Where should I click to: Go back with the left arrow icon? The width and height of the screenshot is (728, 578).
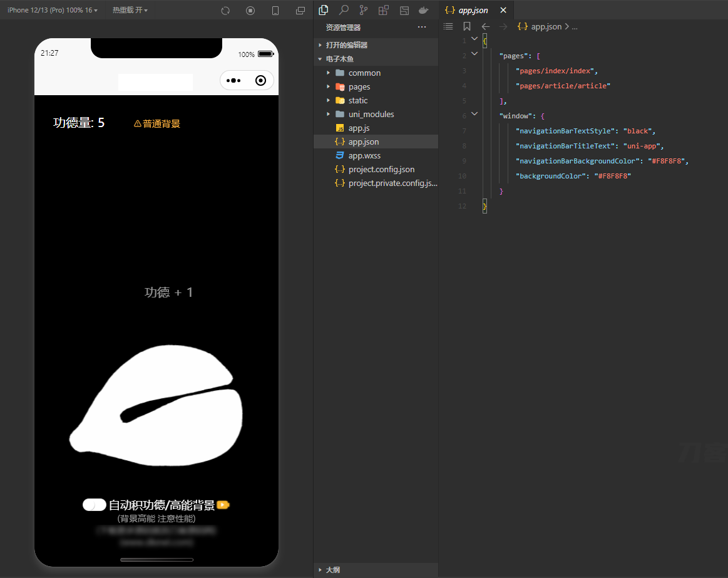click(x=486, y=26)
